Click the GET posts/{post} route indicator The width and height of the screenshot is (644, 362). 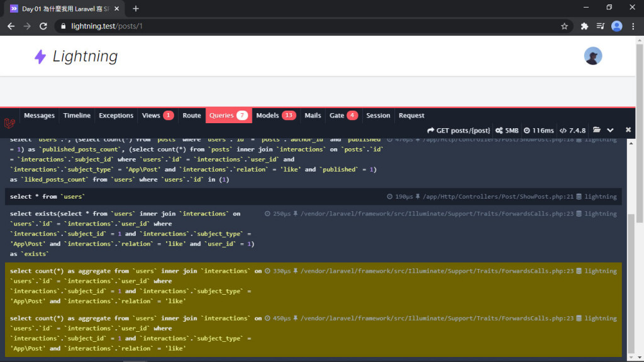coord(458,131)
